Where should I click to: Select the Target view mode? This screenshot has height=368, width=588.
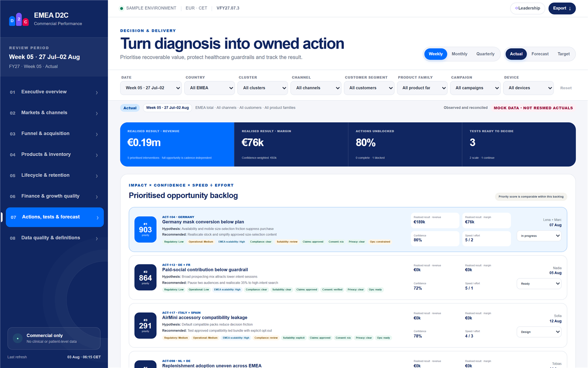point(563,54)
